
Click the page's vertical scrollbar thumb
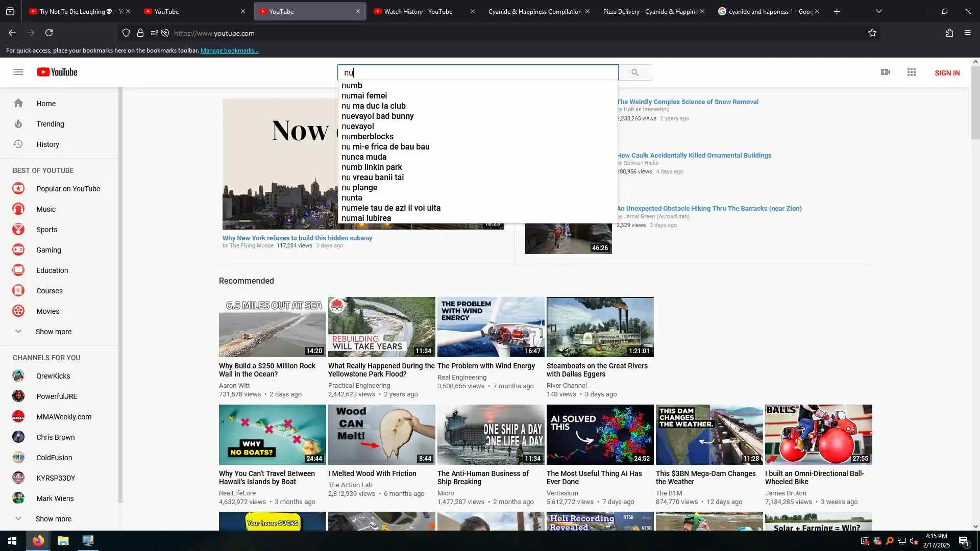pyautogui.click(x=975, y=102)
